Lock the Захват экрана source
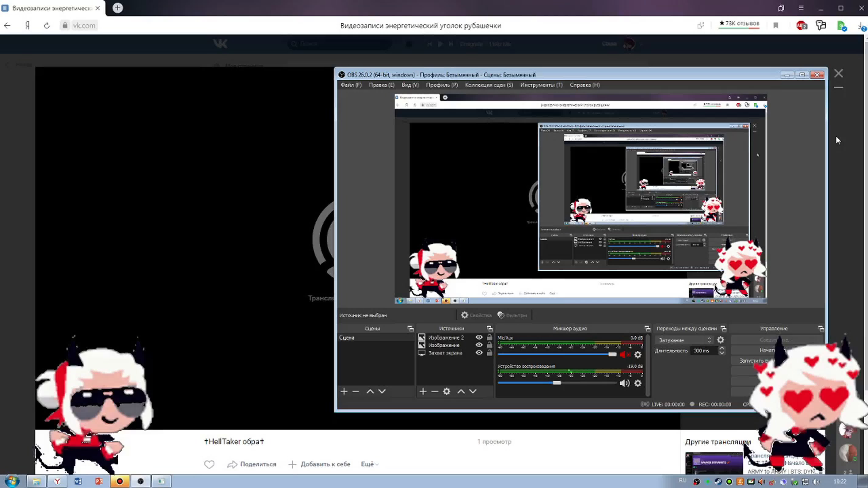This screenshot has width=868, height=488. click(x=489, y=353)
